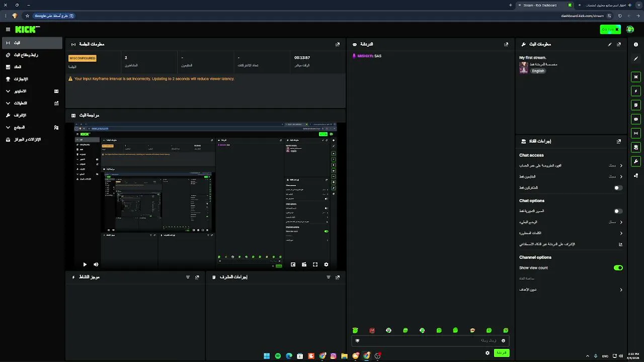Open رابط ومفتاح البث sidebar item
The height and width of the screenshot is (362, 644).
(32, 55)
